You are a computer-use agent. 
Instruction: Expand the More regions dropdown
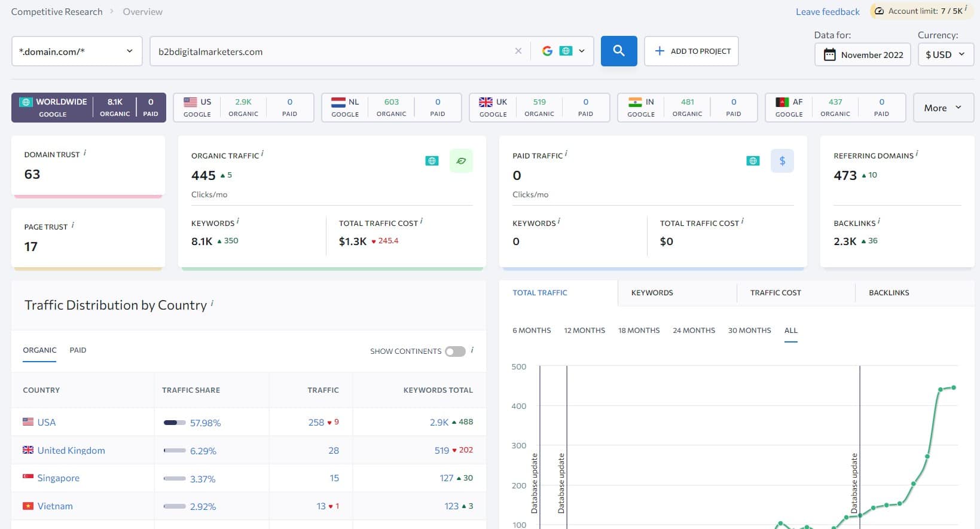(x=944, y=108)
